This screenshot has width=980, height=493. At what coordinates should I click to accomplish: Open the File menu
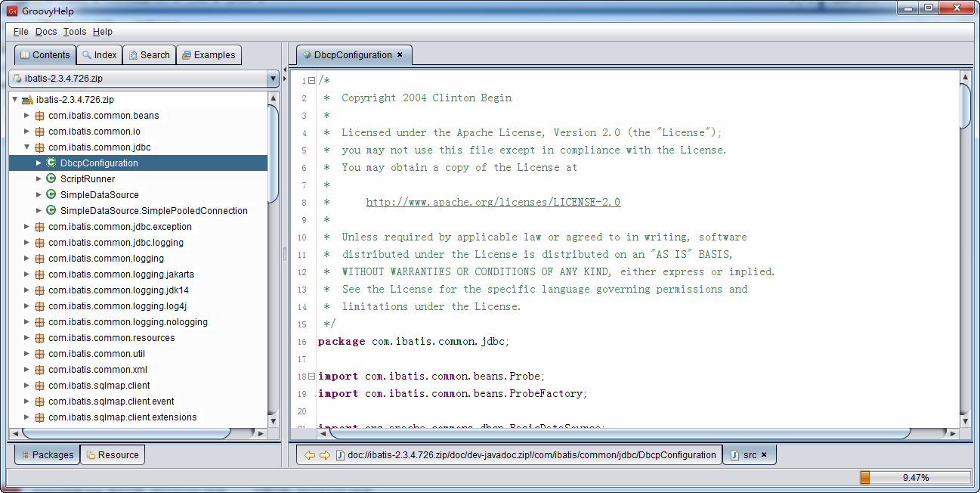tap(20, 32)
